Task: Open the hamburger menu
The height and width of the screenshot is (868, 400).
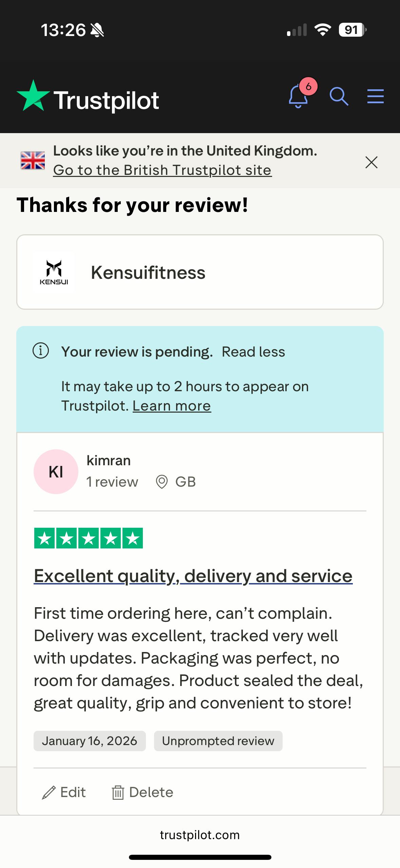Action: 375,96
